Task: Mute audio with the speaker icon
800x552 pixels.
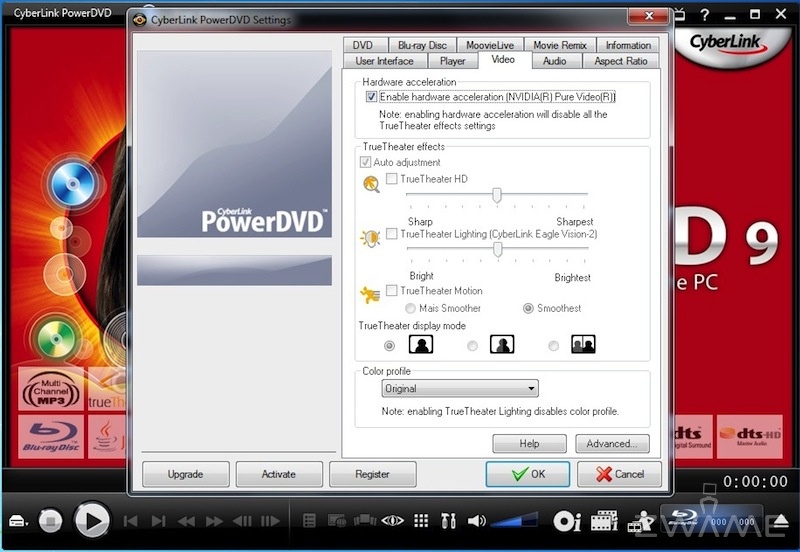Action: [476, 520]
